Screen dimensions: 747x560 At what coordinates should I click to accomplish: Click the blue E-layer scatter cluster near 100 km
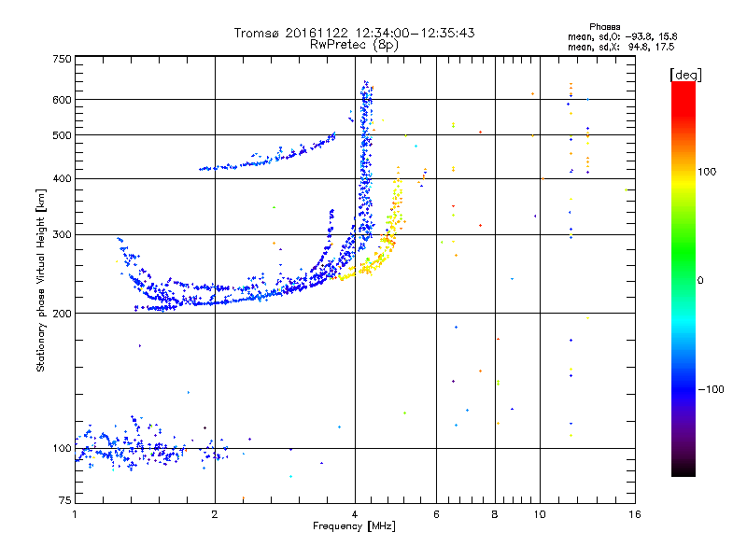(x=152, y=444)
